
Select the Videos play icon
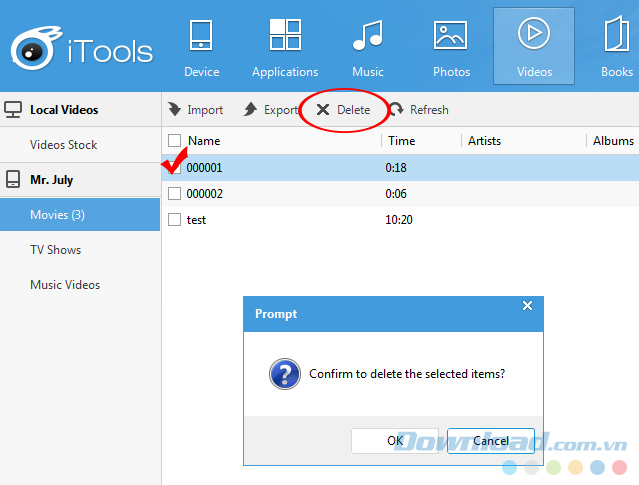point(533,35)
